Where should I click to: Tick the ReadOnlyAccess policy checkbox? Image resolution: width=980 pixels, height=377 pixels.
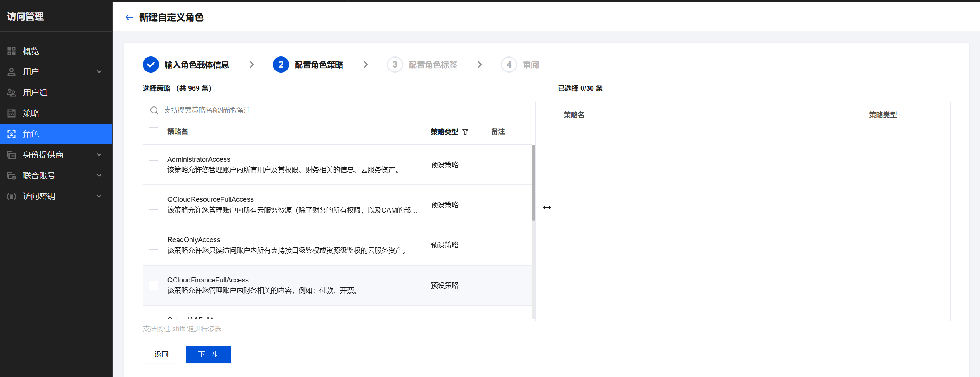pos(154,245)
